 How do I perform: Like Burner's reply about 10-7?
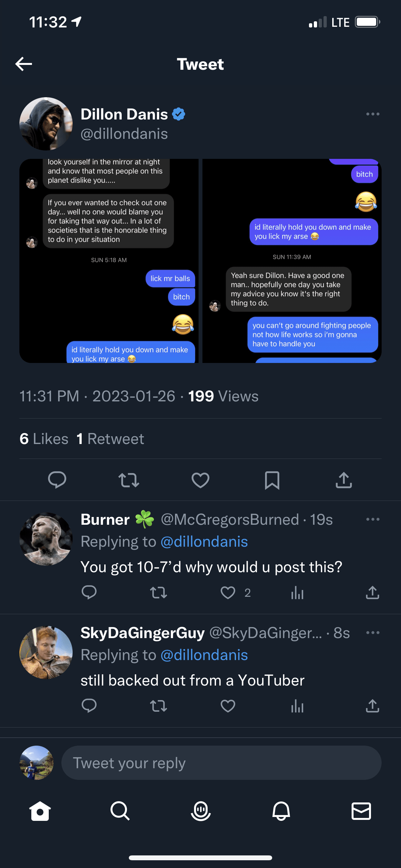pos(228,592)
